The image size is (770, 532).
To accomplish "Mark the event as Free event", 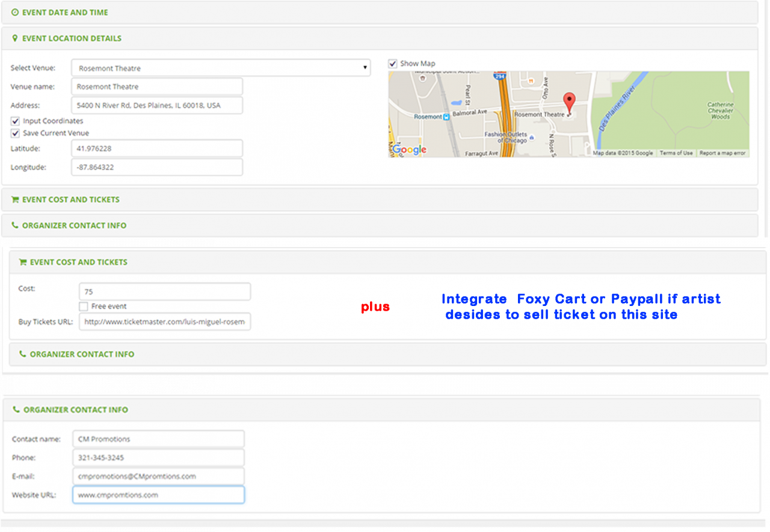I will (x=84, y=306).
